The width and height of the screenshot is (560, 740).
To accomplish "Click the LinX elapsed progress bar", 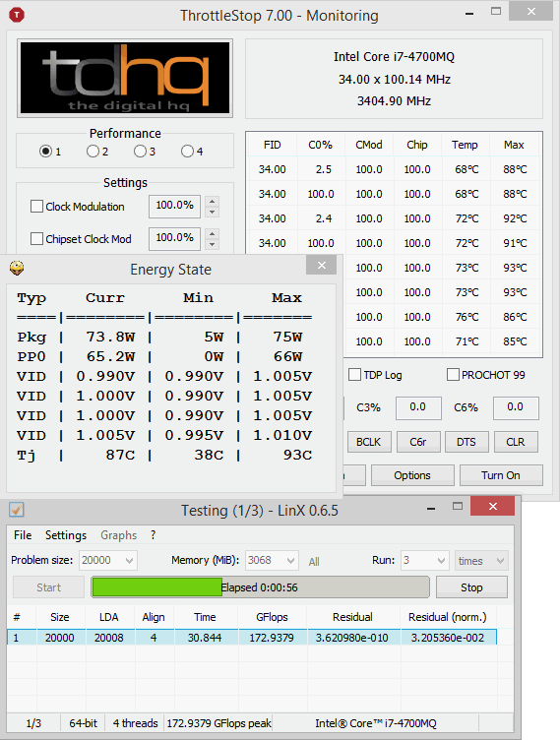I will [260, 587].
